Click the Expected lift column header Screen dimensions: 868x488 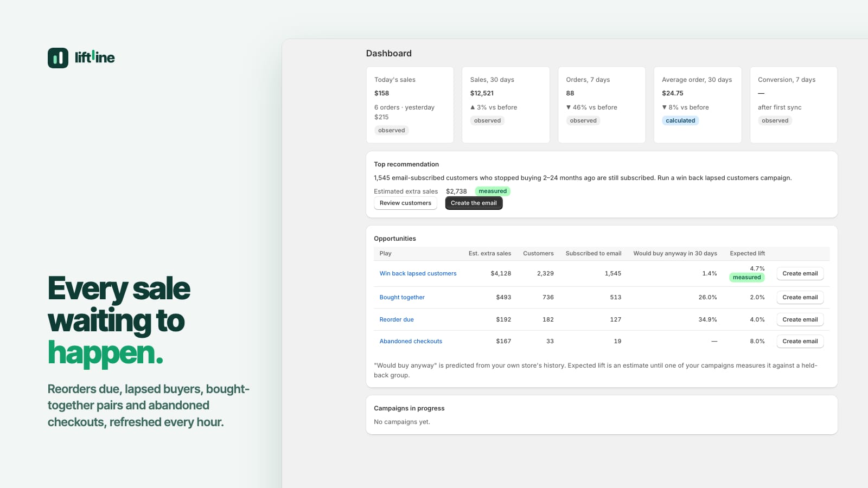pyautogui.click(x=747, y=254)
